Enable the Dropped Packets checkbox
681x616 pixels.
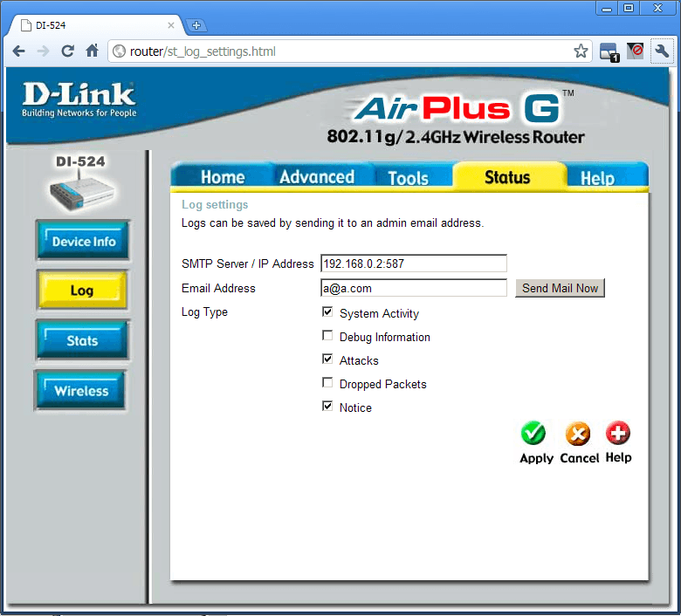(327, 382)
